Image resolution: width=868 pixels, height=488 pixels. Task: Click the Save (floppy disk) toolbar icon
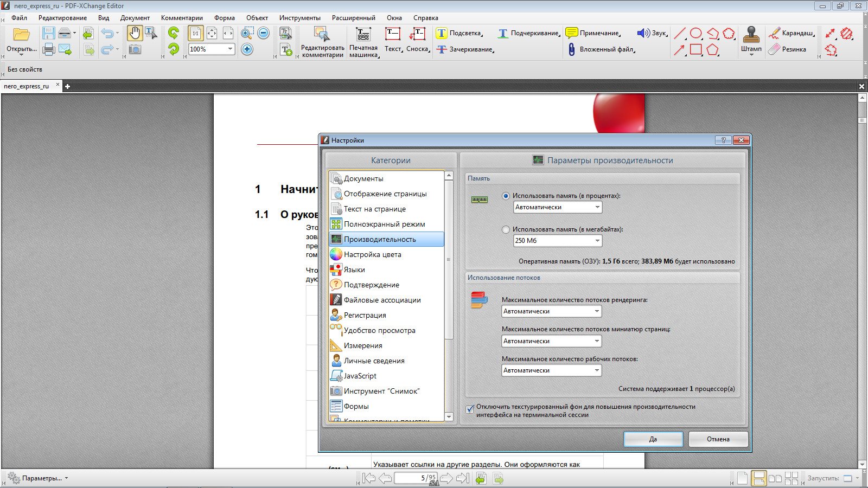(x=49, y=34)
